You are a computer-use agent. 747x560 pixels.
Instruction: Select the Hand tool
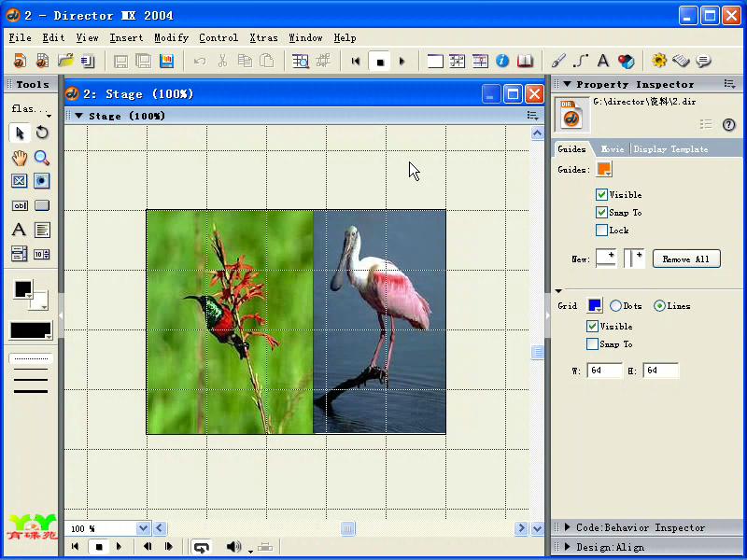[x=20, y=158]
